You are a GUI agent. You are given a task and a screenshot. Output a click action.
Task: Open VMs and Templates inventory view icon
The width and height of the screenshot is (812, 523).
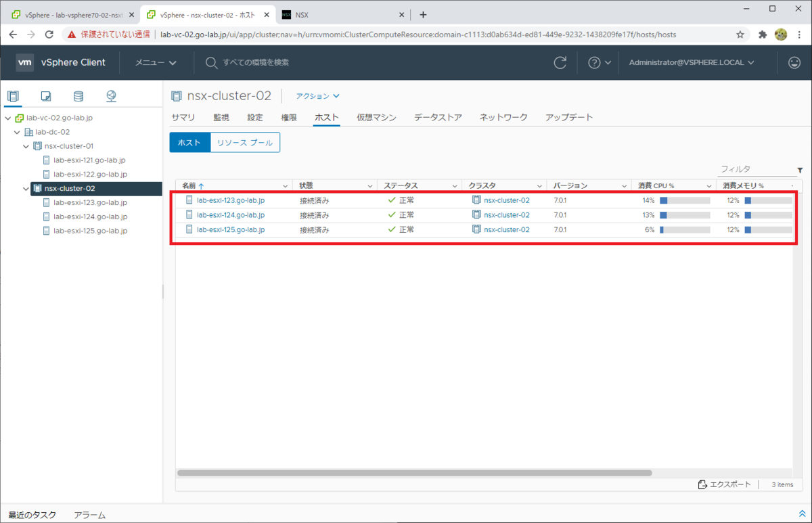coord(46,96)
